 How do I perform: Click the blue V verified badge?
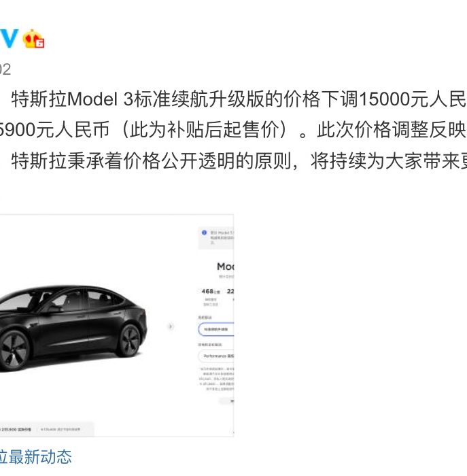pos(8,38)
